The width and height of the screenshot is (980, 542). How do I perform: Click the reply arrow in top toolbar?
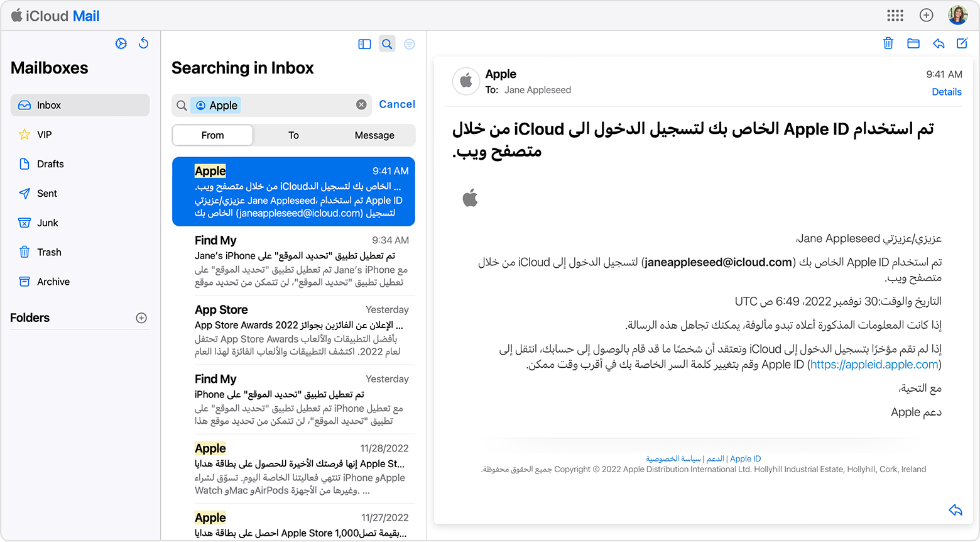pyautogui.click(x=939, y=43)
